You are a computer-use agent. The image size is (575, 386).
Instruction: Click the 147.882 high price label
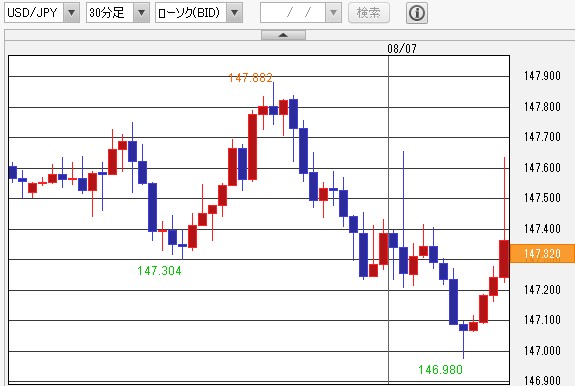click(250, 78)
